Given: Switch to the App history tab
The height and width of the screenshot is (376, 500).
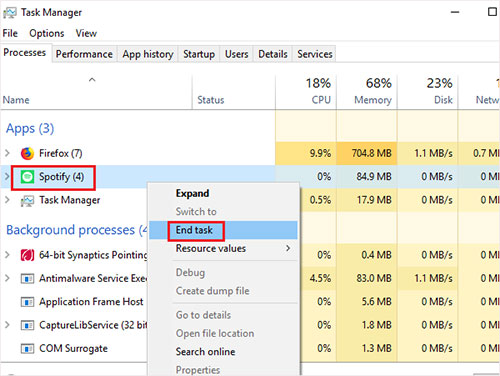Looking at the screenshot, I should [148, 54].
